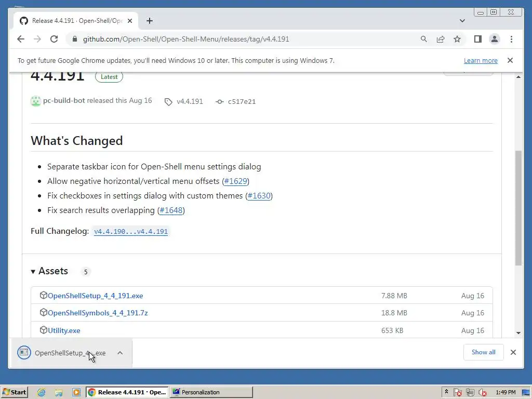This screenshot has height=399, width=532.
Task: Open the Chrome profile avatar
Action: tap(495, 39)
